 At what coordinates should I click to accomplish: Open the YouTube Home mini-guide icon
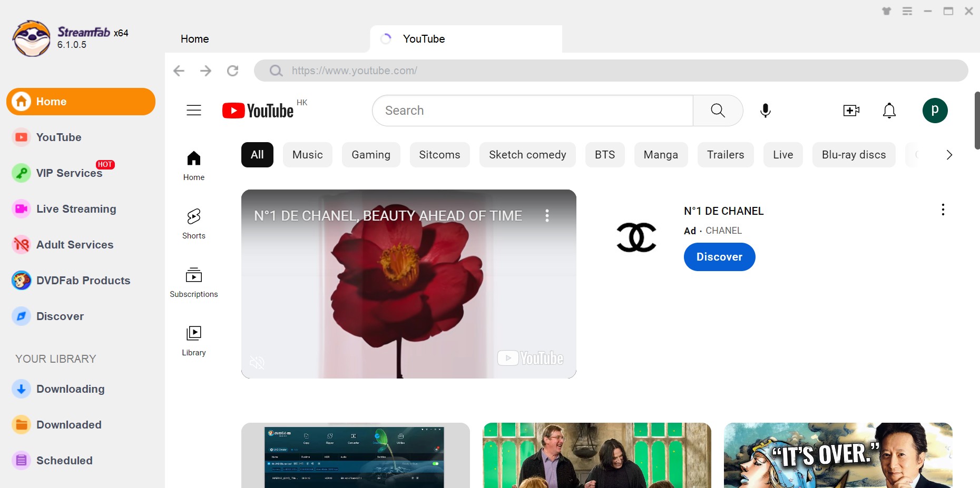(194, 165)
